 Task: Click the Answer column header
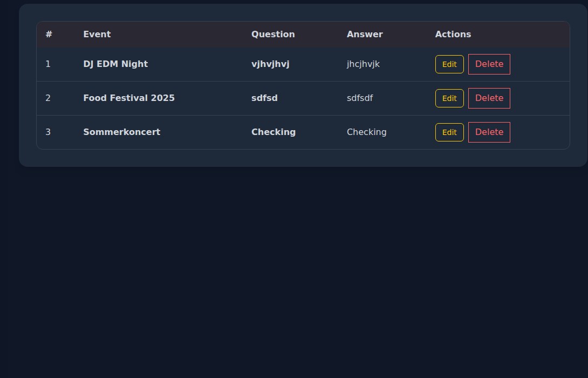point(365,34)
